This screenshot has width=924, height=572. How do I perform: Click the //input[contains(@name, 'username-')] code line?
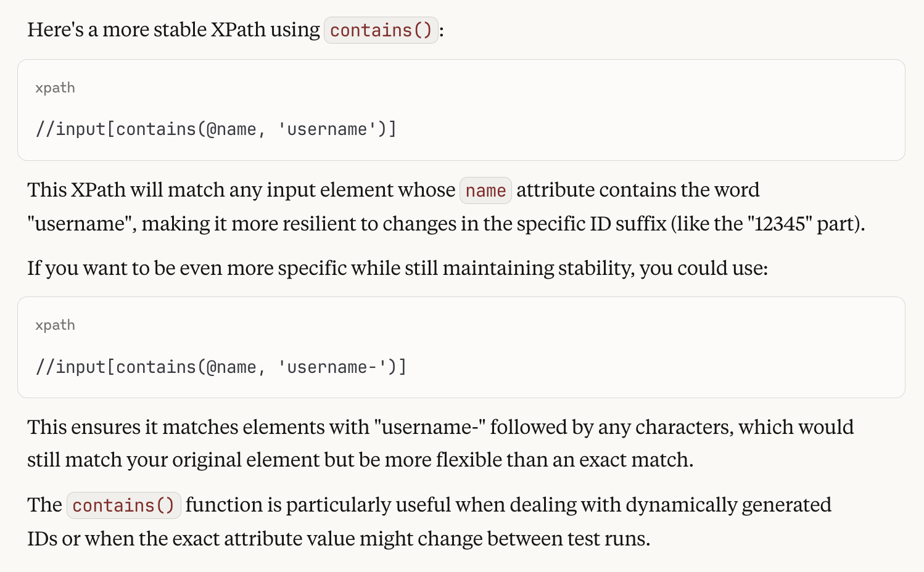click(x=221, y=367)
